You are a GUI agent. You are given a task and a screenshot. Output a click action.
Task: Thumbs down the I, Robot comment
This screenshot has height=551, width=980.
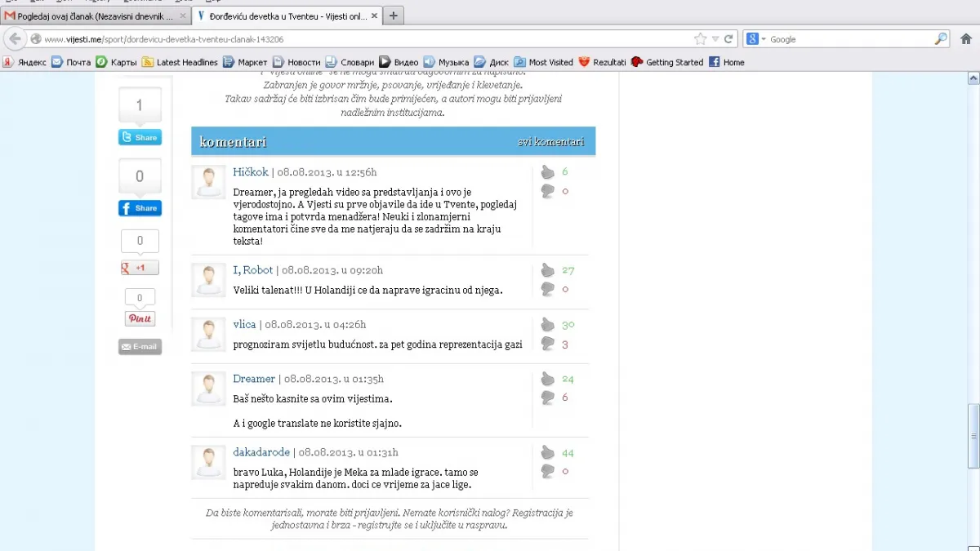[x=548, y=289]
